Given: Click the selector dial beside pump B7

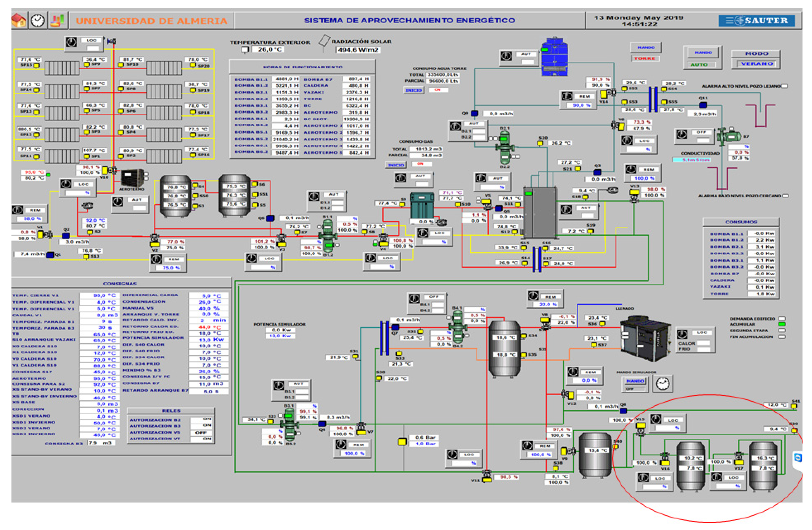Looking at the screenshot, I should [x=682, y=134].
